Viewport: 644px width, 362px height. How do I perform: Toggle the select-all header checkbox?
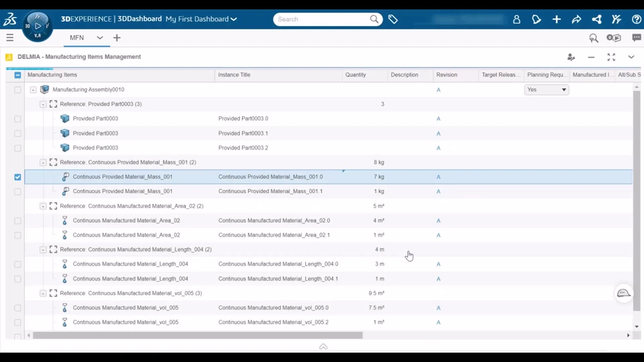click(17, 75)
